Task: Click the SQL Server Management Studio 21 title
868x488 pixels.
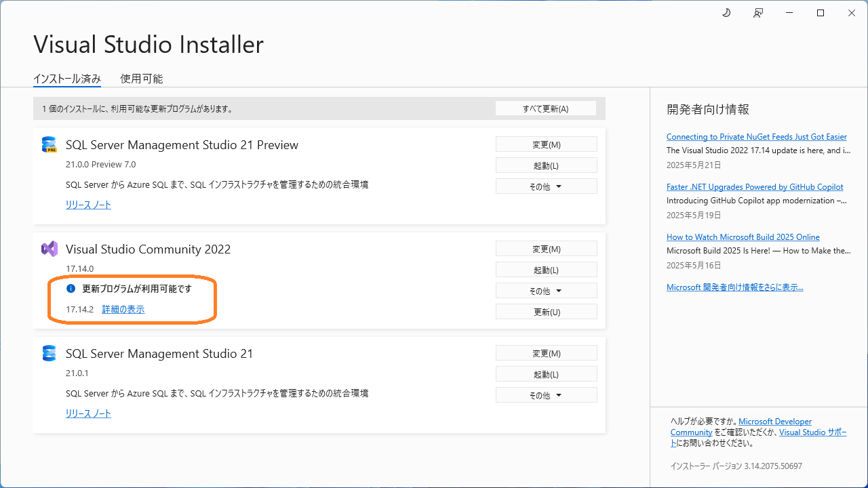Action: coord(159,354)
